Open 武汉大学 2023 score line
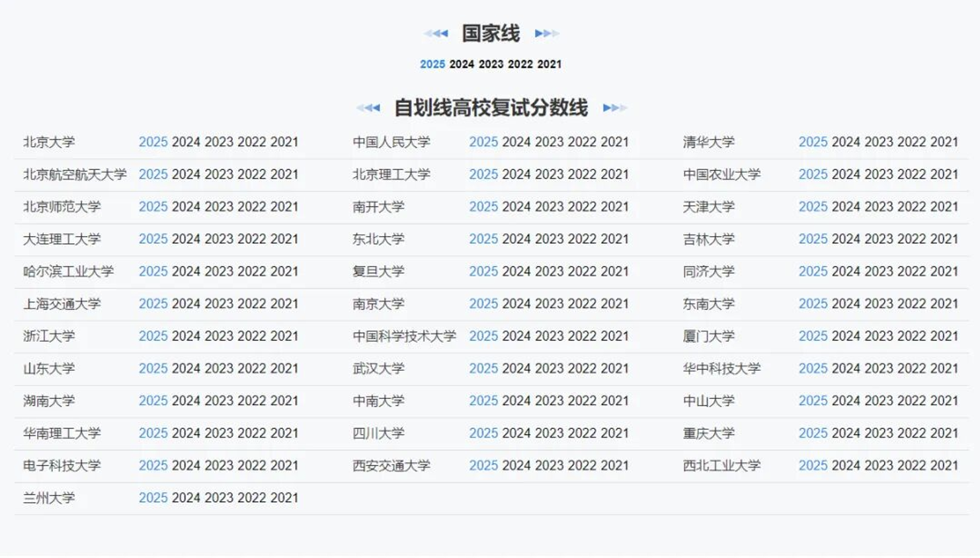This screenshot has width=980, height=558. [x=549, y=369]
